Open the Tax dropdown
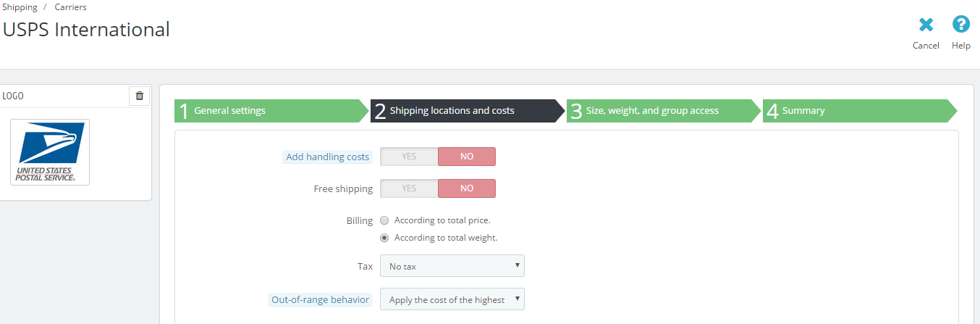980x324 pixels. coord(452,266)
